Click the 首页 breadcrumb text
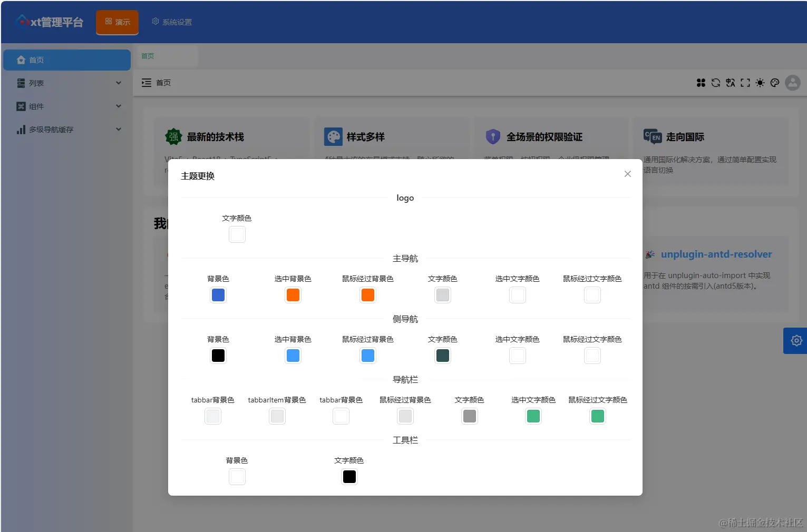Image resolution: width=807 pixels, height=532 pixels. tap(163, 83)
